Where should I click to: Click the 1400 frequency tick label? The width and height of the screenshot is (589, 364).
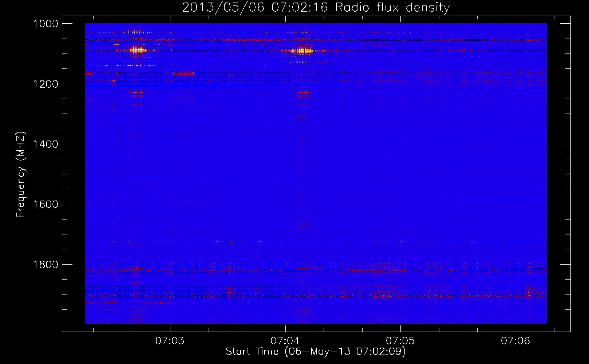click(46, 144)
